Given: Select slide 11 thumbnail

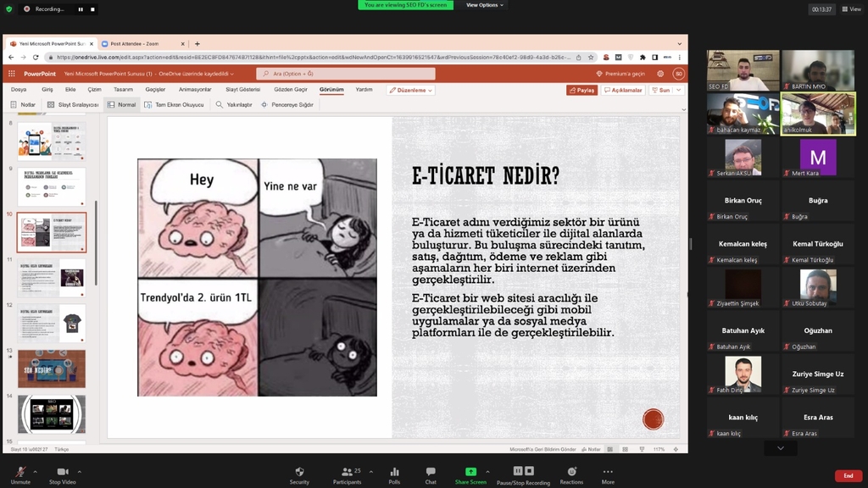Looking at the screenshot, I should pos(52,278).
